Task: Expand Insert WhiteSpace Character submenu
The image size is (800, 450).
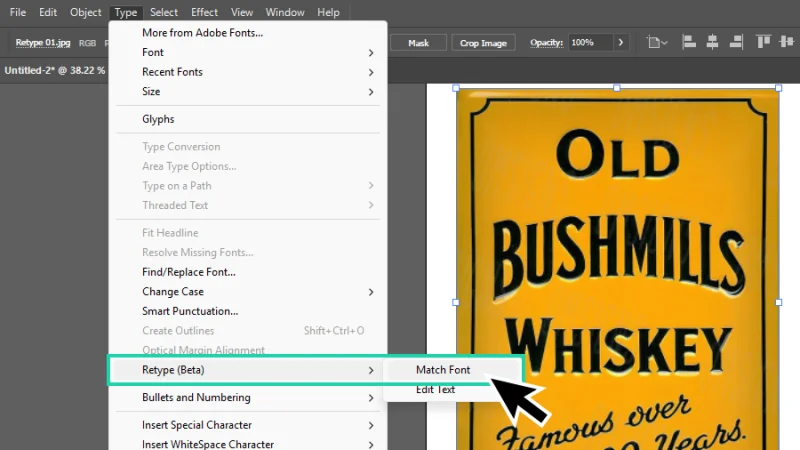Action: click(248, 444)
